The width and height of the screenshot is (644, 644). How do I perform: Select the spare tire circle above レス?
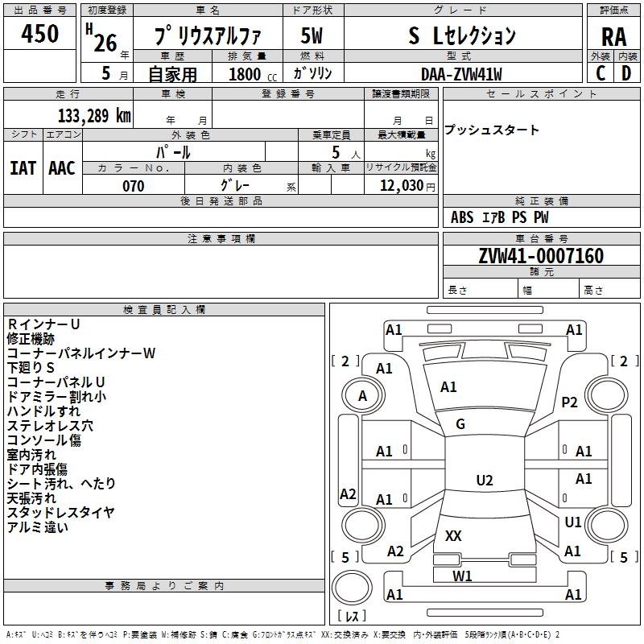tap(352, 587)
